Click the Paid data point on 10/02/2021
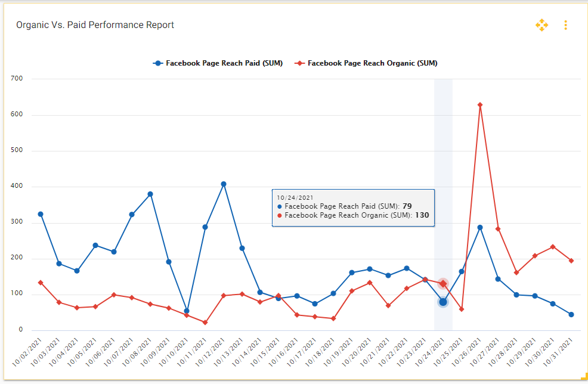 tap(41, 214)
